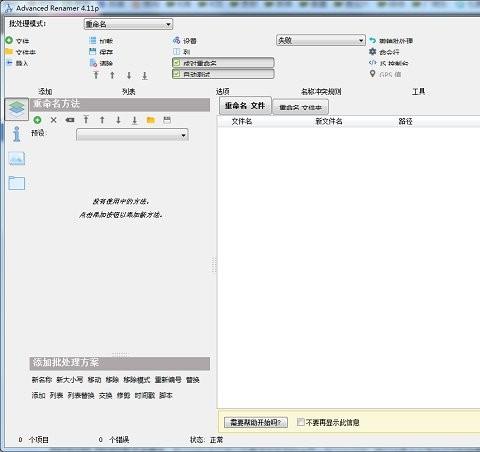
Task: Click the green add files icon
Action: coord(9,41)
